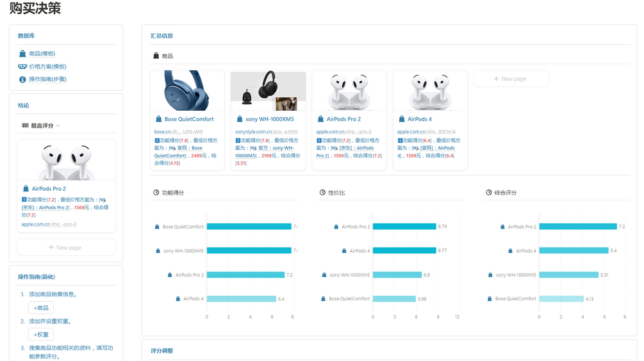Click the bag icon next to AirPods Pro 2 gallery title
Viewport: 644px width, 361px height.
321,119
